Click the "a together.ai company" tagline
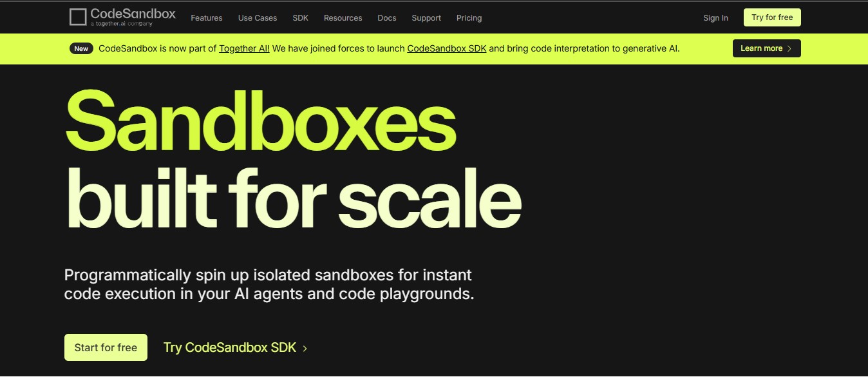Viewport: 868px width, 377px height. (121, 24)
